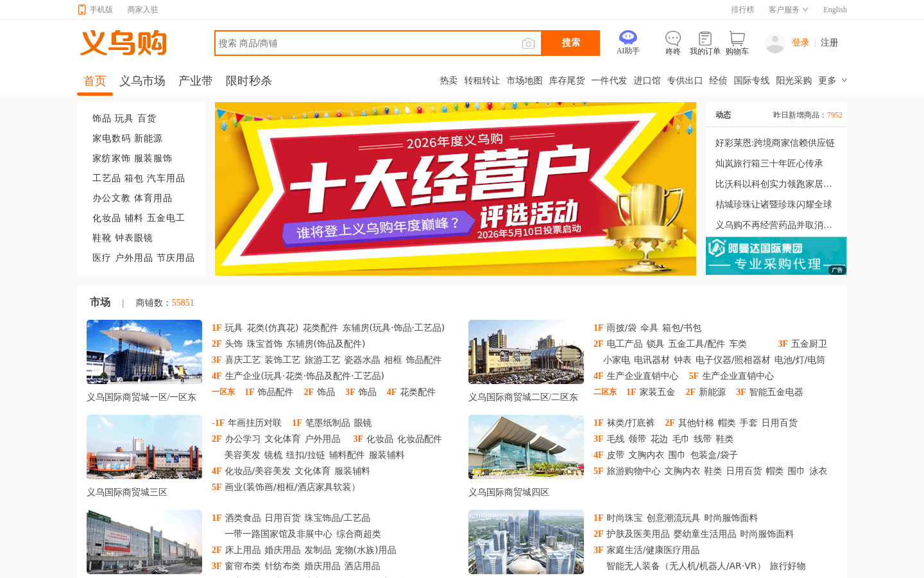The image size is (924, 578).
Task: Click the camera image-search icon
Action: click(528, 43)
